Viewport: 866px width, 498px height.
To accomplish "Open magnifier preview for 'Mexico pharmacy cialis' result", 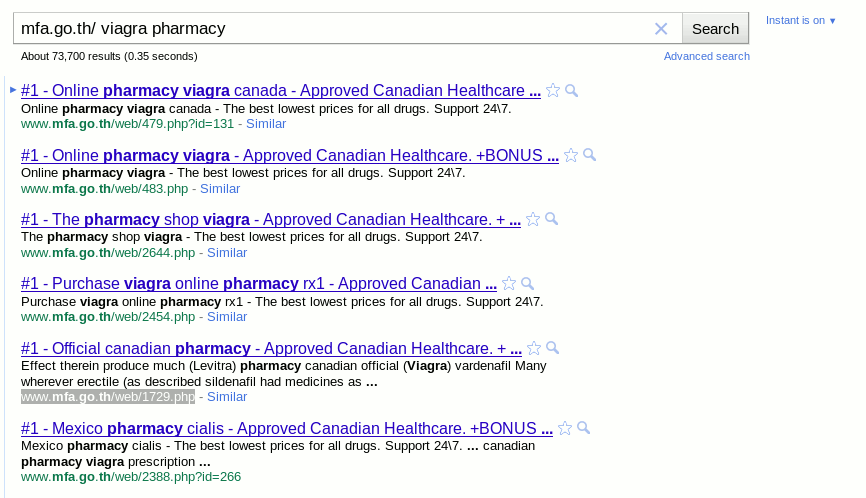I will [584, 428].
